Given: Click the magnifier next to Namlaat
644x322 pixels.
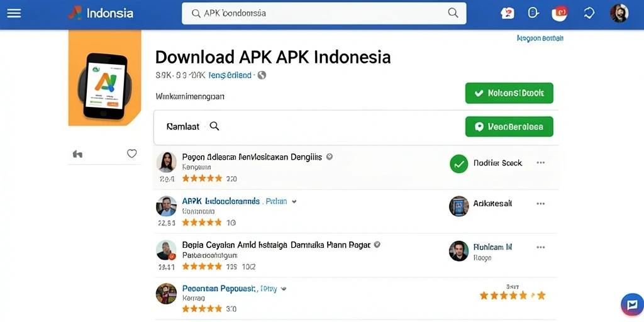Looking at the screenshot, I should click(214, 126).
